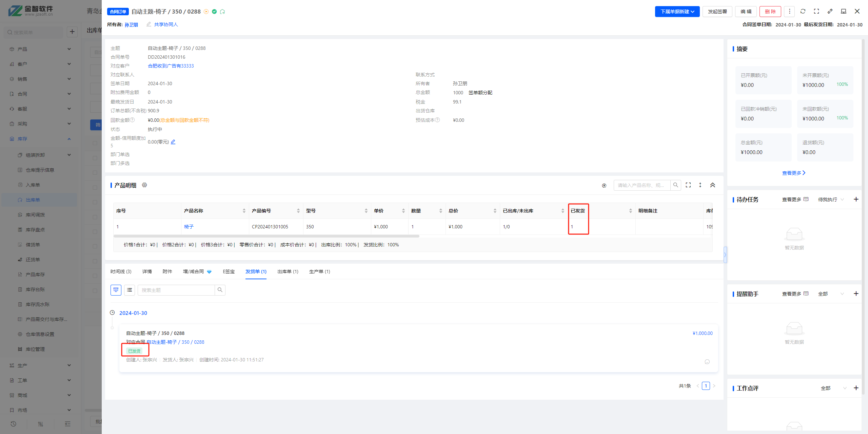
Task: Switch the 发货单 tab to list view
Action: coord(130,290)
